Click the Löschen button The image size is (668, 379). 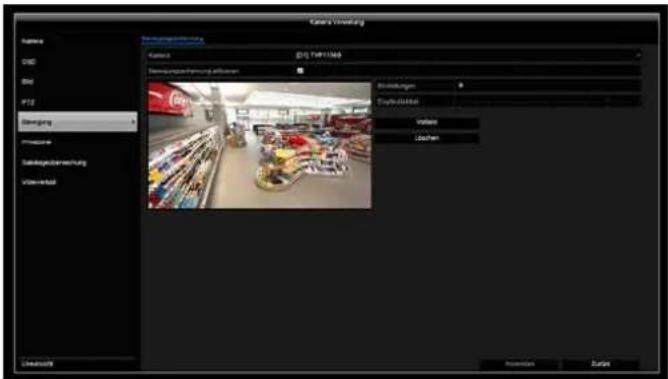coord(427,138)
